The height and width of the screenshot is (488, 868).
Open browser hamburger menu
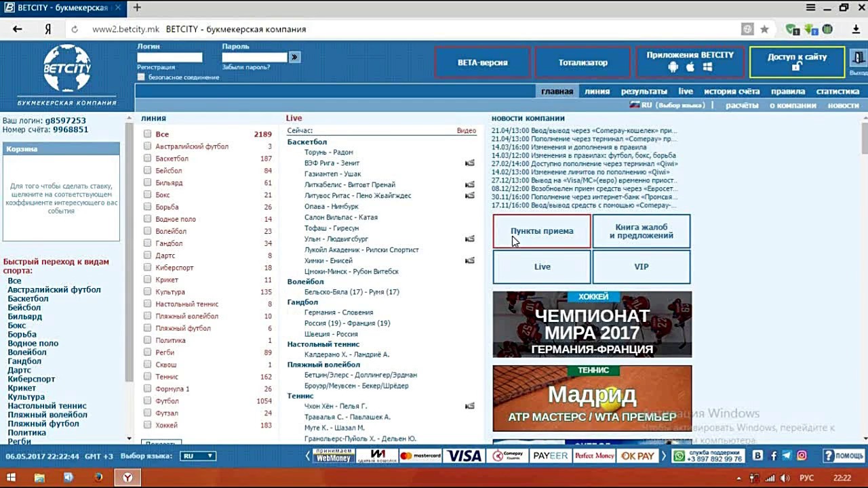pyautogui.click(x=811, y=7)
